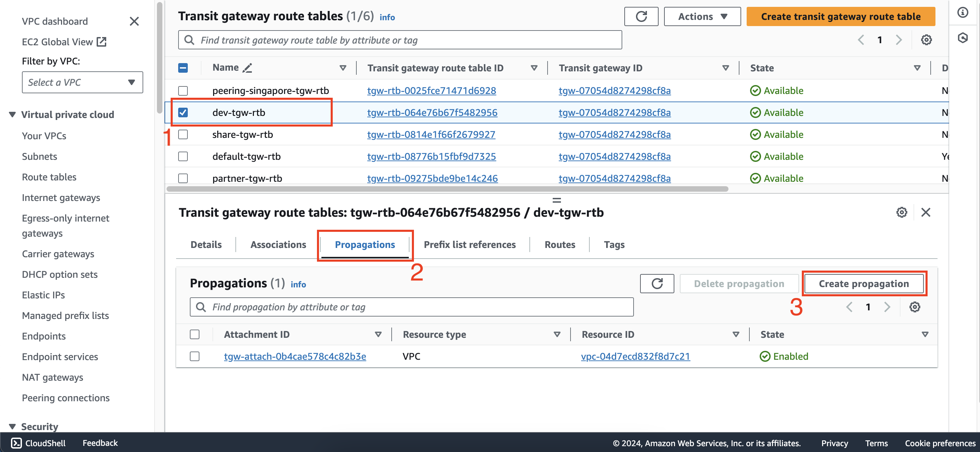Open tgw-rtb-064e76b67f5482956 route table link
This screenshot has height=452, width=980.
pos(432,112)
